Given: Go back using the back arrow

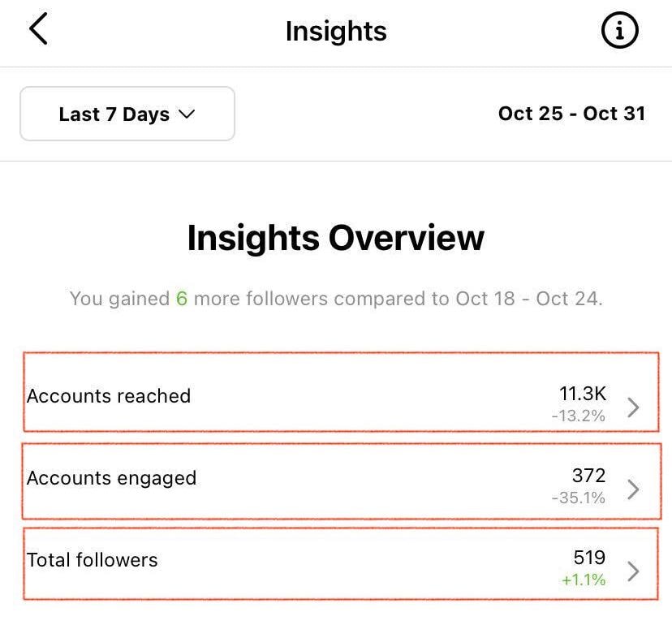Looking at the screenshot, I should coord(38,30).
